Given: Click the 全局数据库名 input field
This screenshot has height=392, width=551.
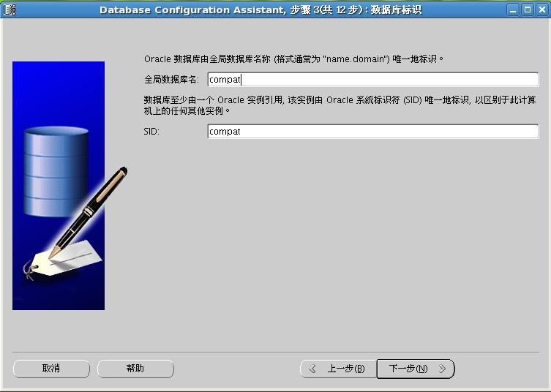Looking at the screenshot, I should coord(373,80).
